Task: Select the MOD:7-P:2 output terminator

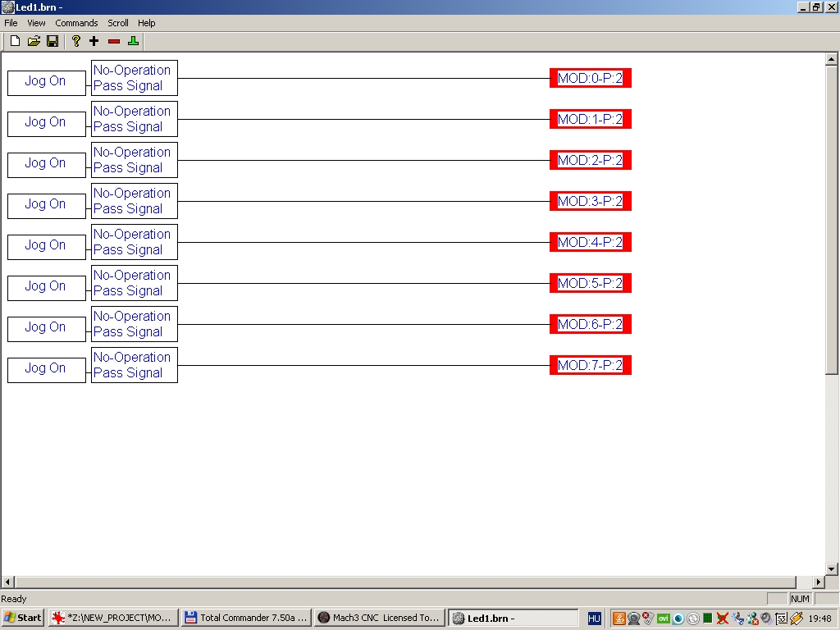Action: click(x=591, y=365)
